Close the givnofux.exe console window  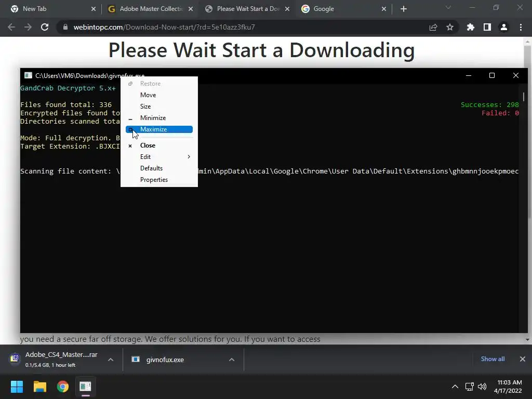click(x=516, y=75)
